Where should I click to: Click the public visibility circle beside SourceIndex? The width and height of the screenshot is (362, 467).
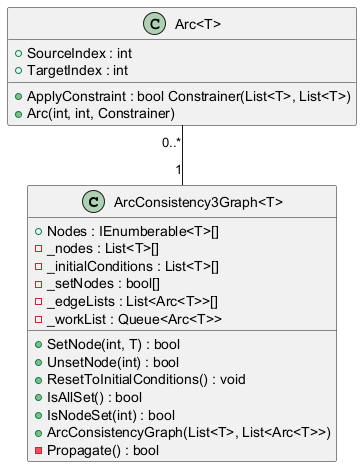coord(19,53)
